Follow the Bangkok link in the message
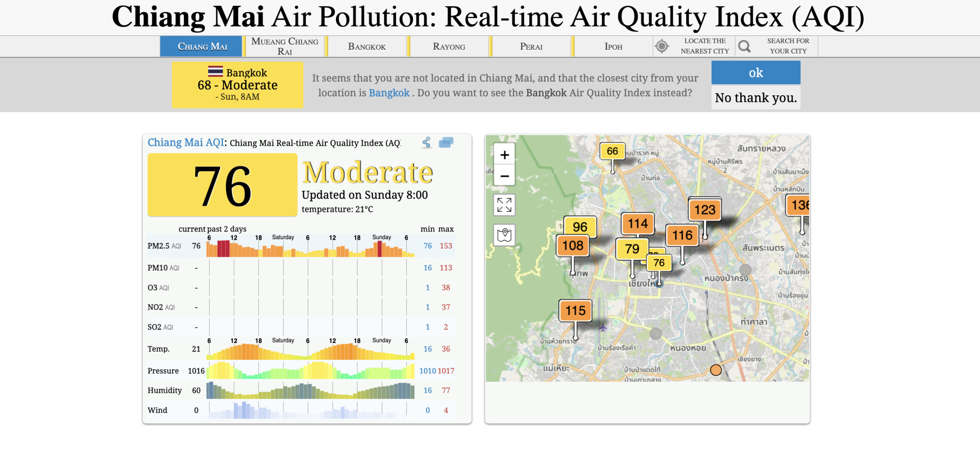 389,93
